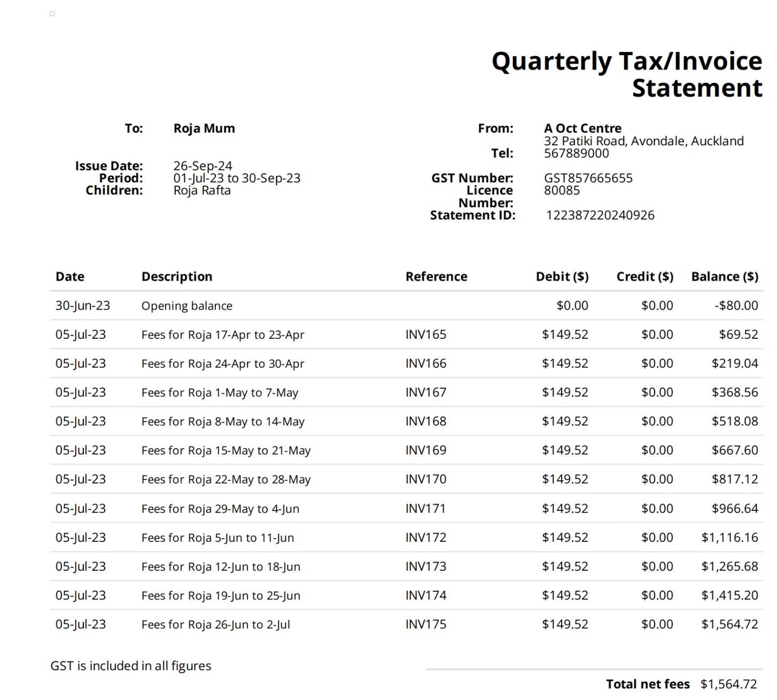Click balance $1,116.16
The width and height of the screenshot is (777, 700).
[x=729, y=537]
